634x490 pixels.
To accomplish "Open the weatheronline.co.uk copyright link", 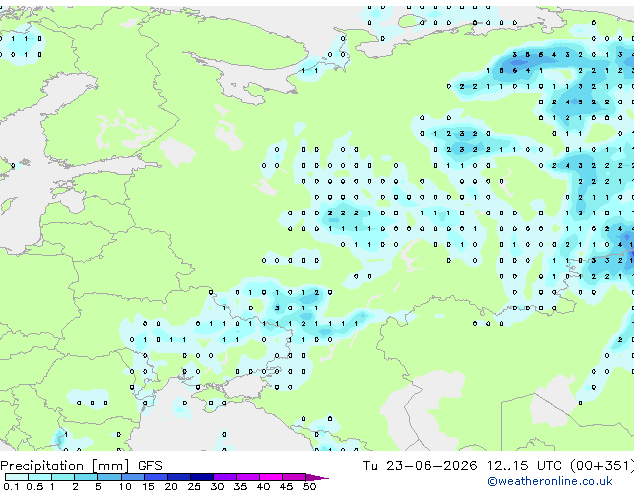I will (x=550, y=481).
